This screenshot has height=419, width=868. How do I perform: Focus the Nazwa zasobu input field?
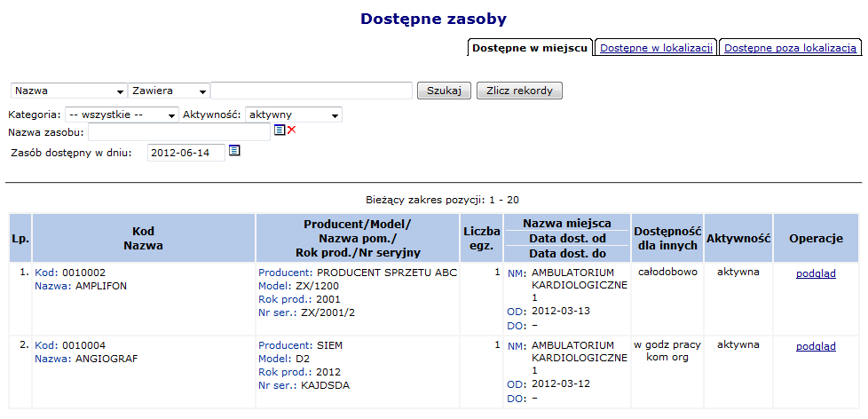(x=179, y=133)
